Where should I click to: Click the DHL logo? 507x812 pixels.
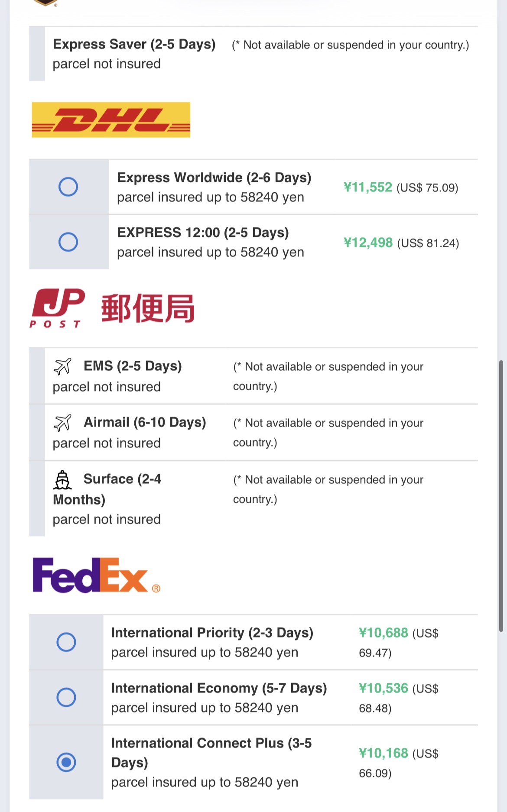111,120
